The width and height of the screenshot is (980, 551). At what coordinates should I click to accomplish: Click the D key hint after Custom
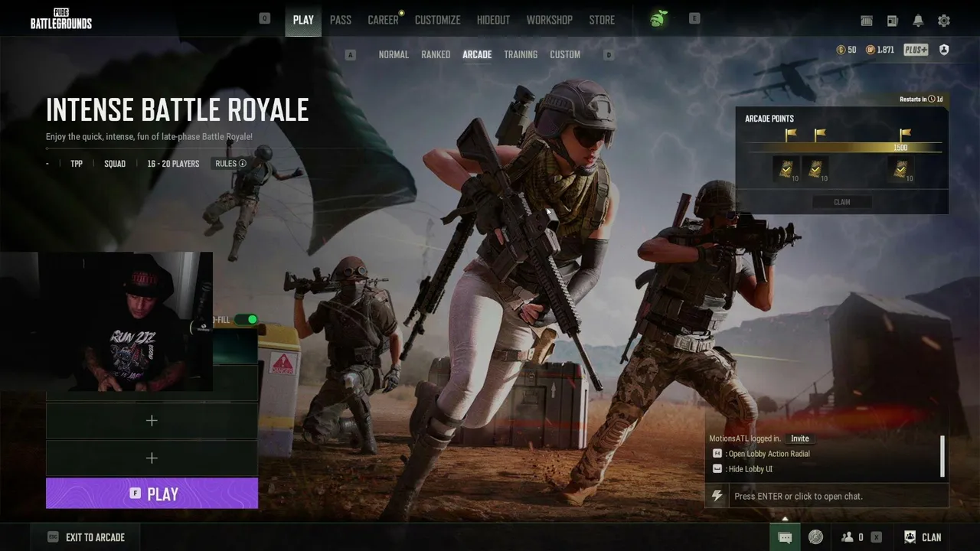click(609, 55)
